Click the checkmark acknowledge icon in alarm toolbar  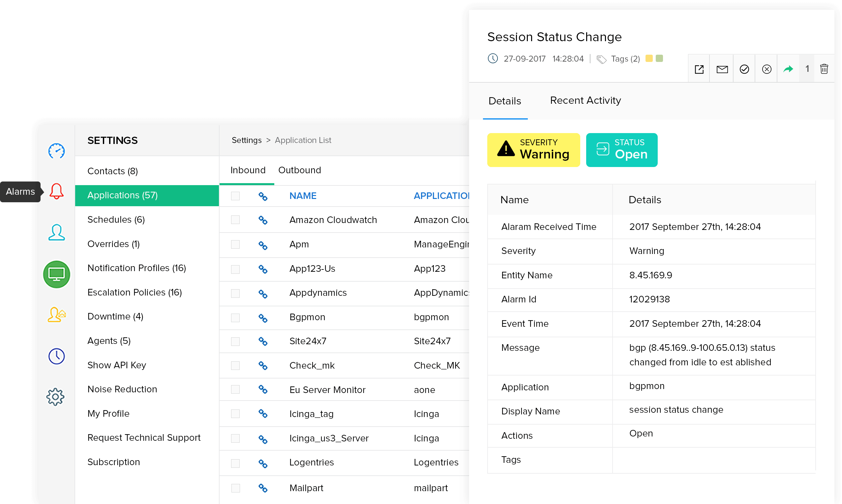tap(744, 69)
